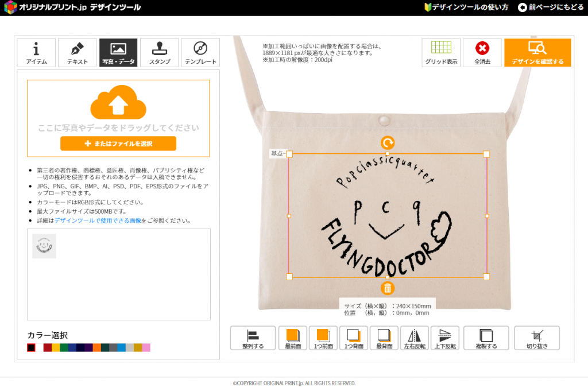
Task: Click デザインを確認する to preview design
Action: pos(537,52)
